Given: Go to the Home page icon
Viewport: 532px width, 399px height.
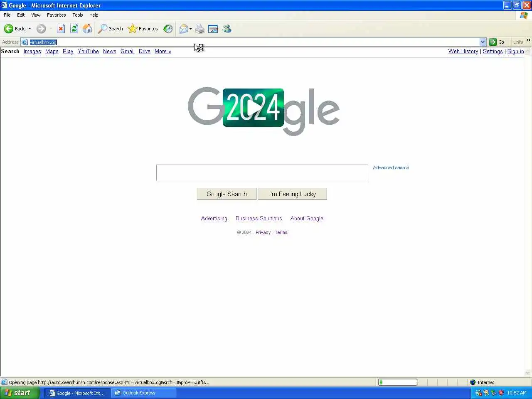Looking at the screenshot, I should click(87, 29).
